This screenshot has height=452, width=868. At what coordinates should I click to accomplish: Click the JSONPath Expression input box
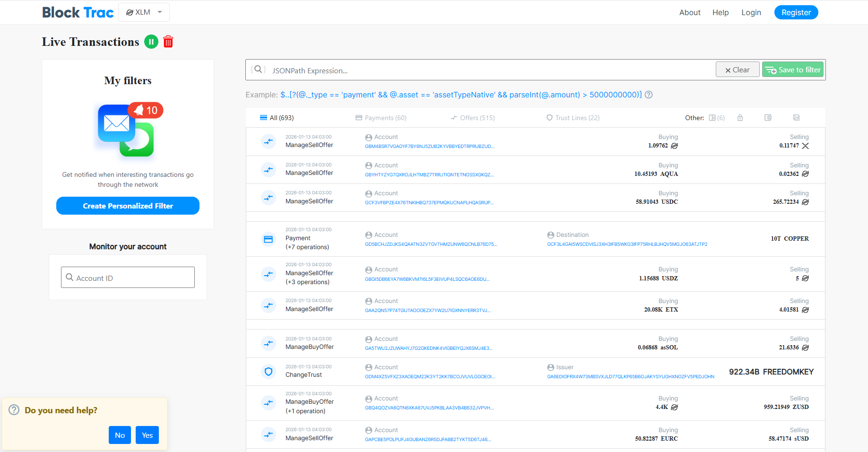click(487, 70)
